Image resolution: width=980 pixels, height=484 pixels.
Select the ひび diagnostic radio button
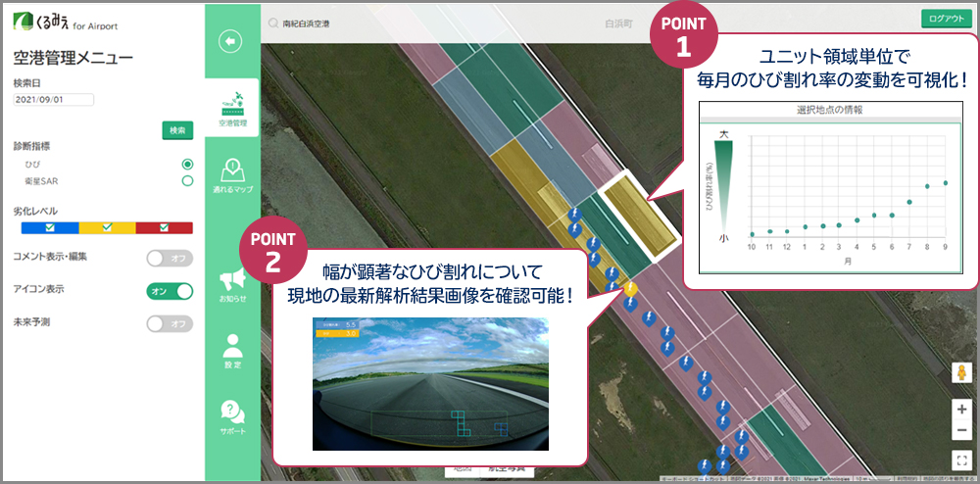[x=187, y=164]
